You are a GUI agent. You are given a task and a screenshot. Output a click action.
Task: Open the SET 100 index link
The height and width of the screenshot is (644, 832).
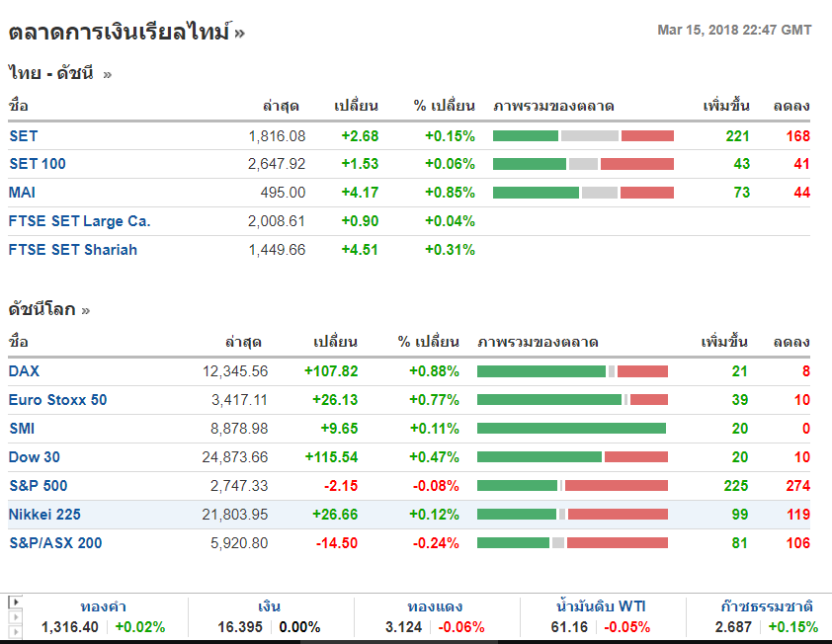click(38, 164)
